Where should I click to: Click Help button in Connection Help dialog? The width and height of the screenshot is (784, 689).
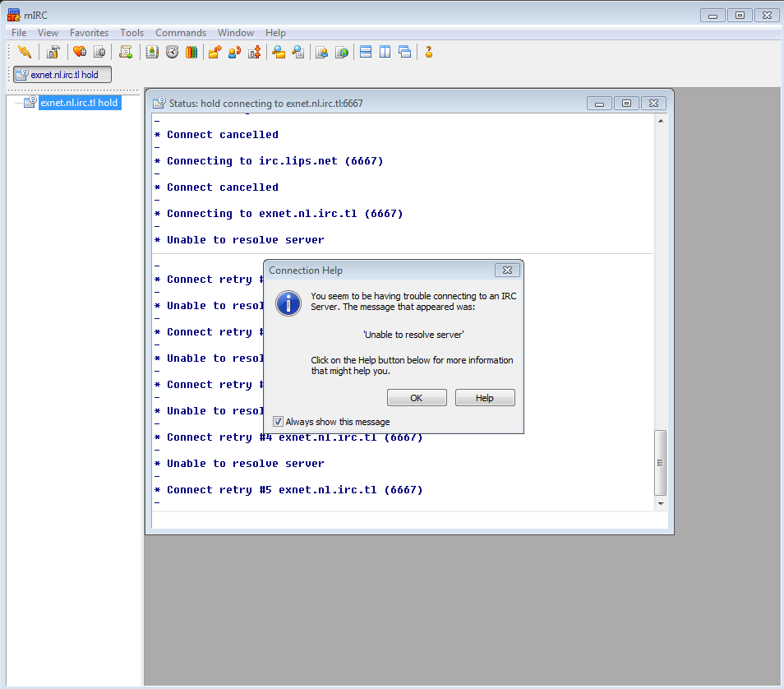[x=485, y=398]
